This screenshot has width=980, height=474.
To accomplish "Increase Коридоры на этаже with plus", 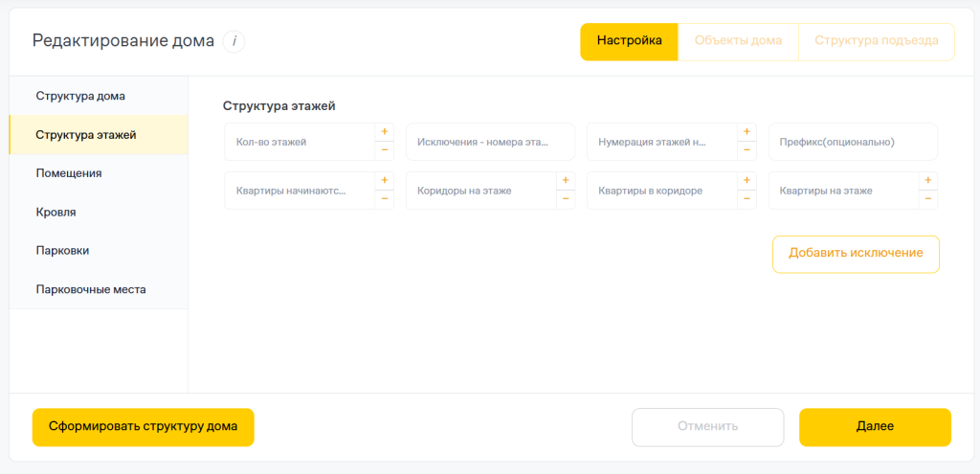I will (x=566, y=181).
